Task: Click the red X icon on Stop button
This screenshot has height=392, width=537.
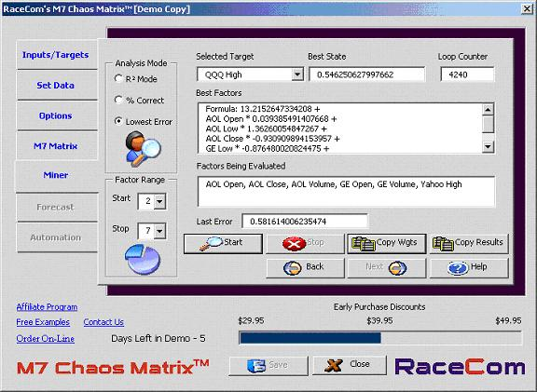Action: (294, 244)
